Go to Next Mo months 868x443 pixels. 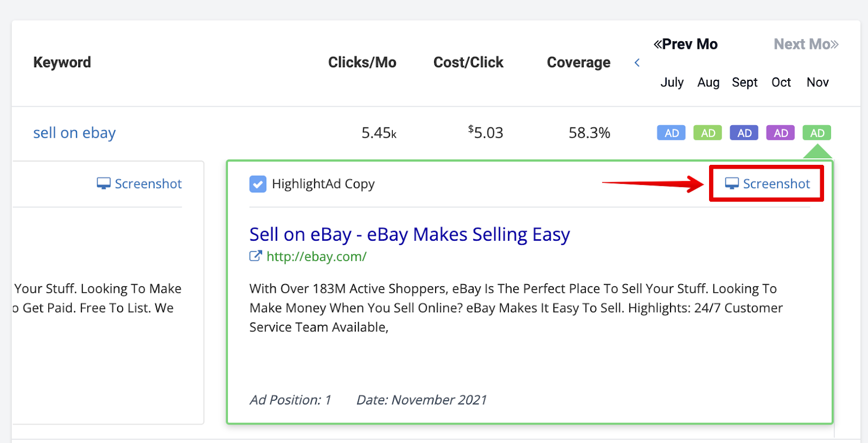(x=806, y=44)
